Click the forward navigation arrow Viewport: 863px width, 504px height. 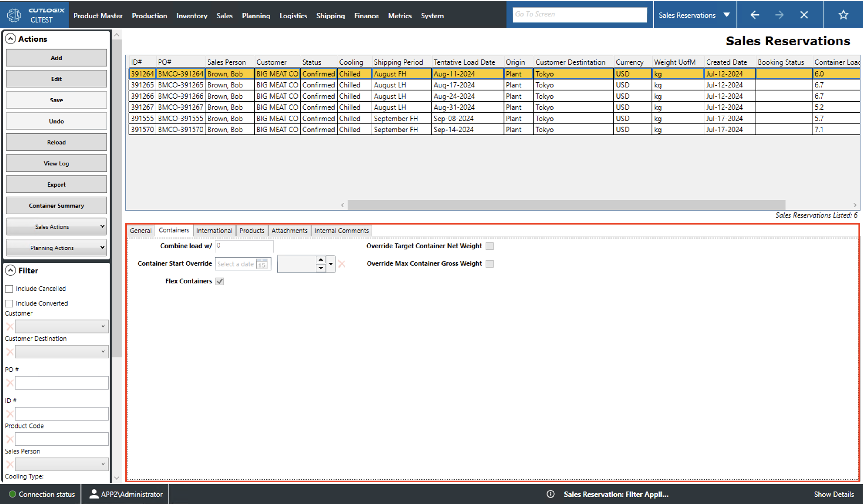[779, 15]
